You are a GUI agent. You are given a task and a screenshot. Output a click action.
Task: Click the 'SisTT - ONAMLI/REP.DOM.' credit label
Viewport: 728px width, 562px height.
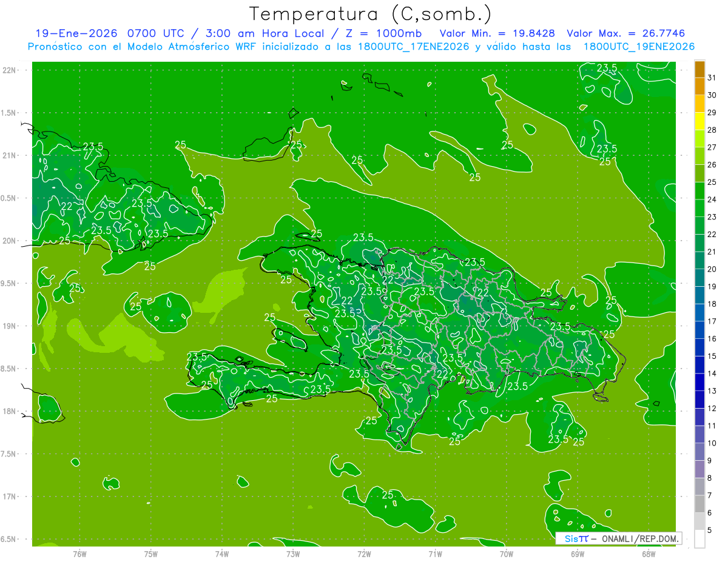620,538
